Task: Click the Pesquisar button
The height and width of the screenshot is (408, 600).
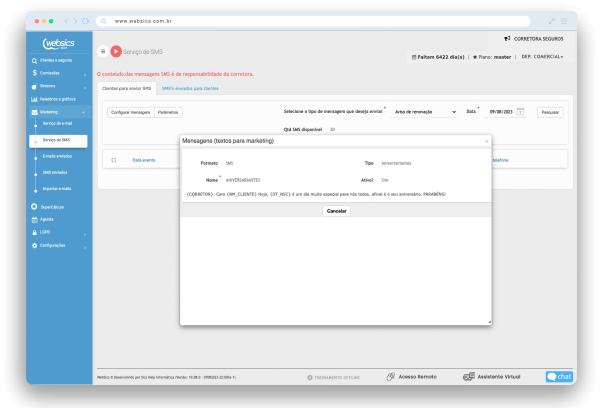Action: coord(550,112)
